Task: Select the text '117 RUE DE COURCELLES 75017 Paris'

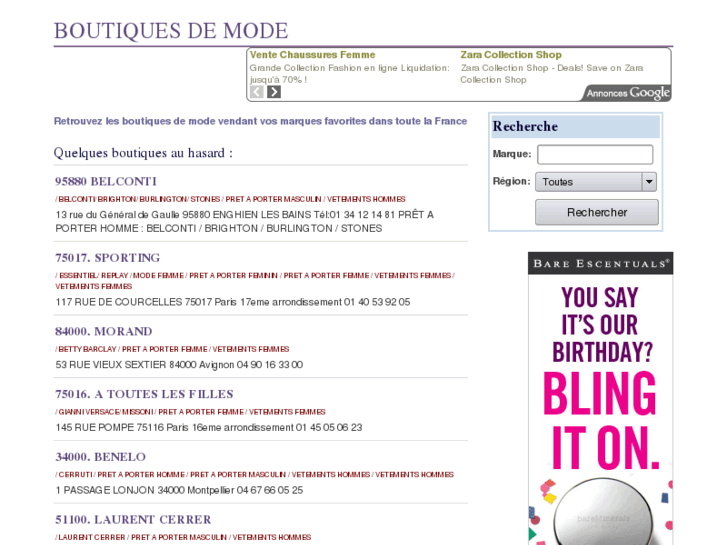Action: point(146,302)
